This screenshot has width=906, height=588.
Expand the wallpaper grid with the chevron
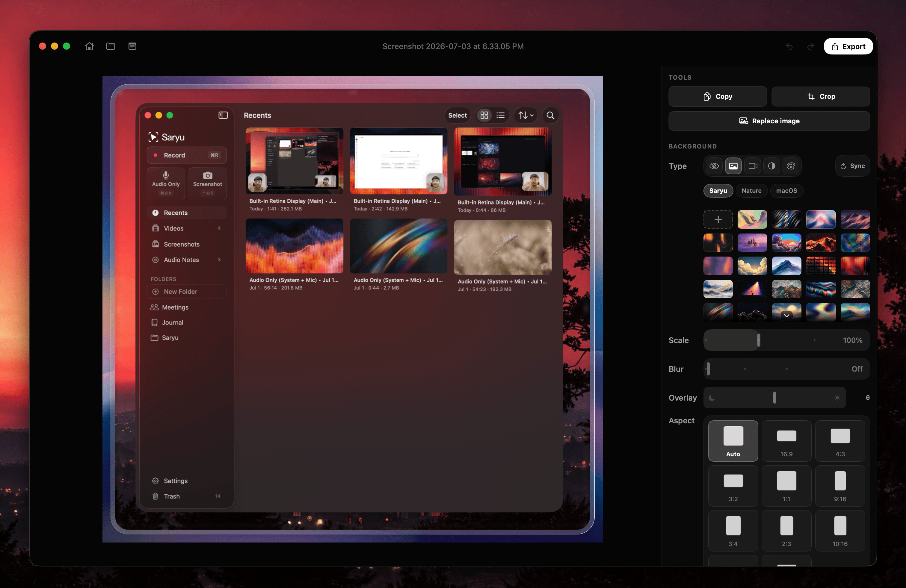[x=786, y=316]
